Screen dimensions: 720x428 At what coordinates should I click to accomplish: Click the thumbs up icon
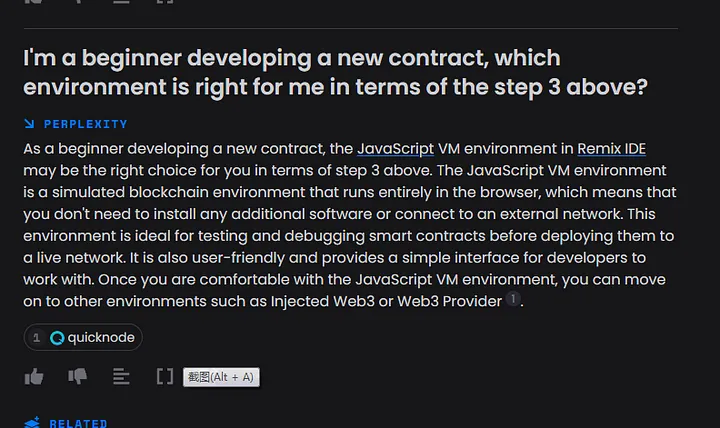coord(34,377)
